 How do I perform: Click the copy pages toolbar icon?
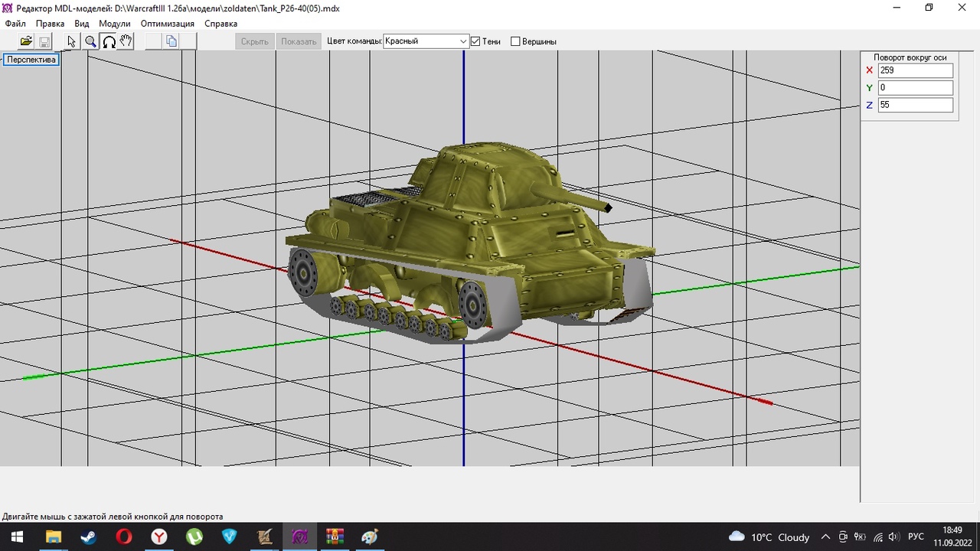click(x=171, y=41)
